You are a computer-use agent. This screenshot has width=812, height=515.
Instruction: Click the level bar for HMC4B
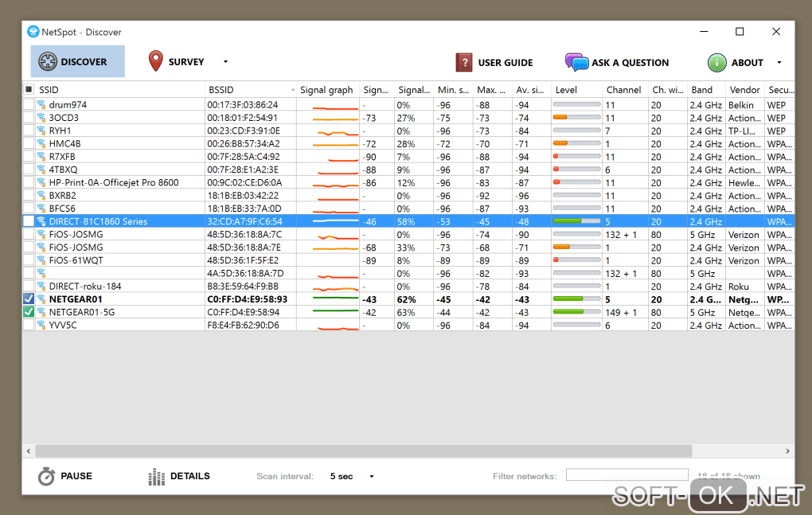[576, 143]
